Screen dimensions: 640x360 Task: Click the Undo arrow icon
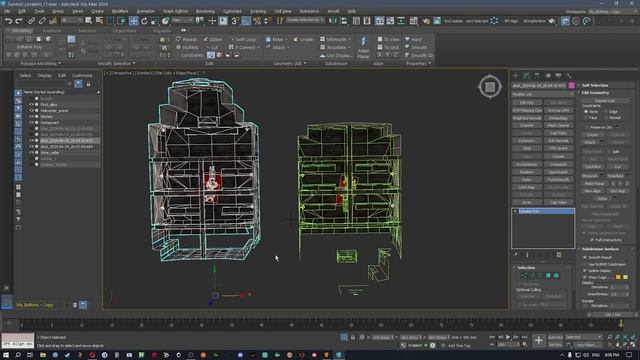tap(9, 21)
